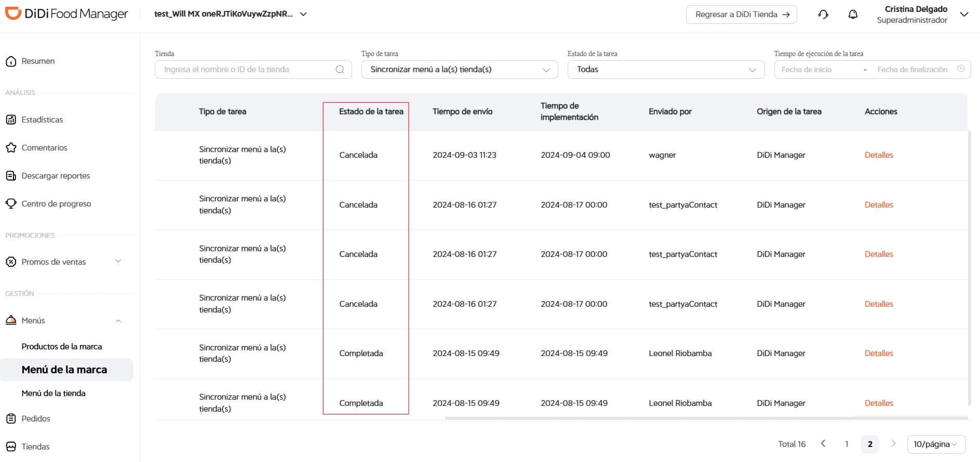This screenshot has height=462, width=980.
Task: Click the Centro de progreso trophy icon
Action: 11,203
